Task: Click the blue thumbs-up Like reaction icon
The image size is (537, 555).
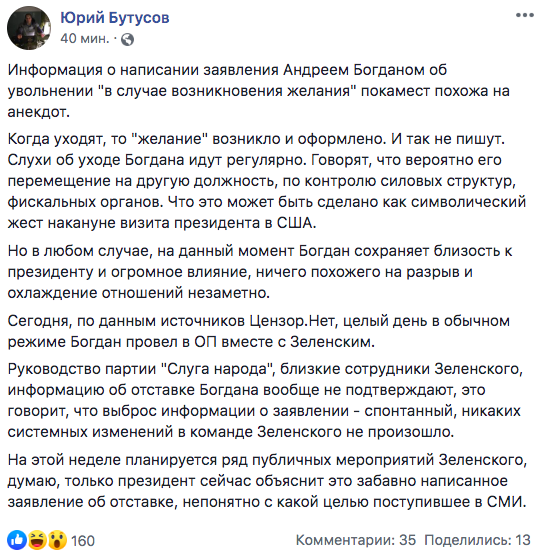Action: coord(17,540)
